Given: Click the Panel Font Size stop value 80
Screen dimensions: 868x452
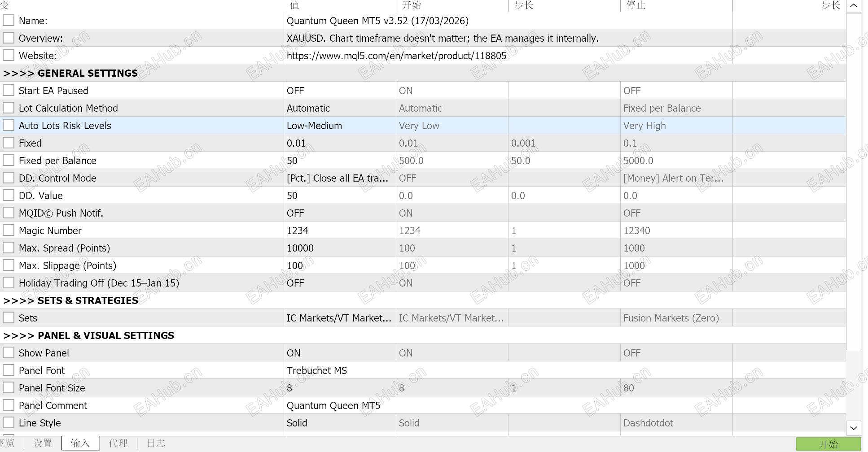Looking at the screenshot, I should pyautogui.click(x=629, y=388).
